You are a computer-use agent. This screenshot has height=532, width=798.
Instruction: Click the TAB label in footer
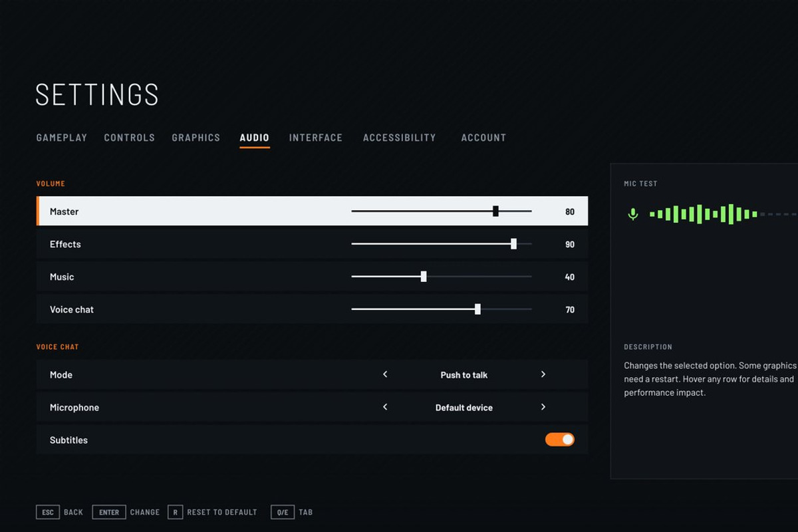point(306,512)
